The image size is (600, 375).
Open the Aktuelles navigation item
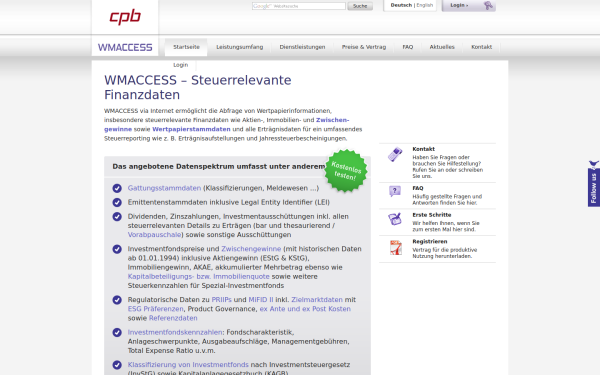(x=442, y=47)
